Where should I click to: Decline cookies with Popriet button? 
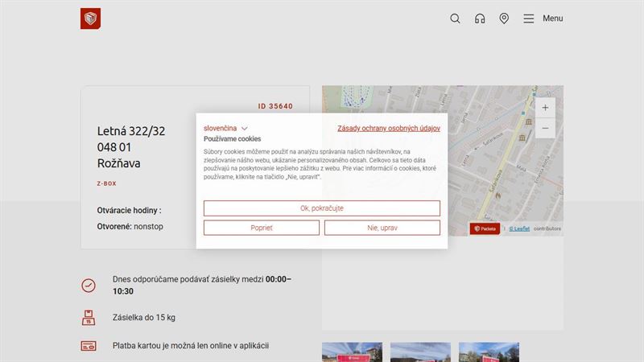click(261, 228)
